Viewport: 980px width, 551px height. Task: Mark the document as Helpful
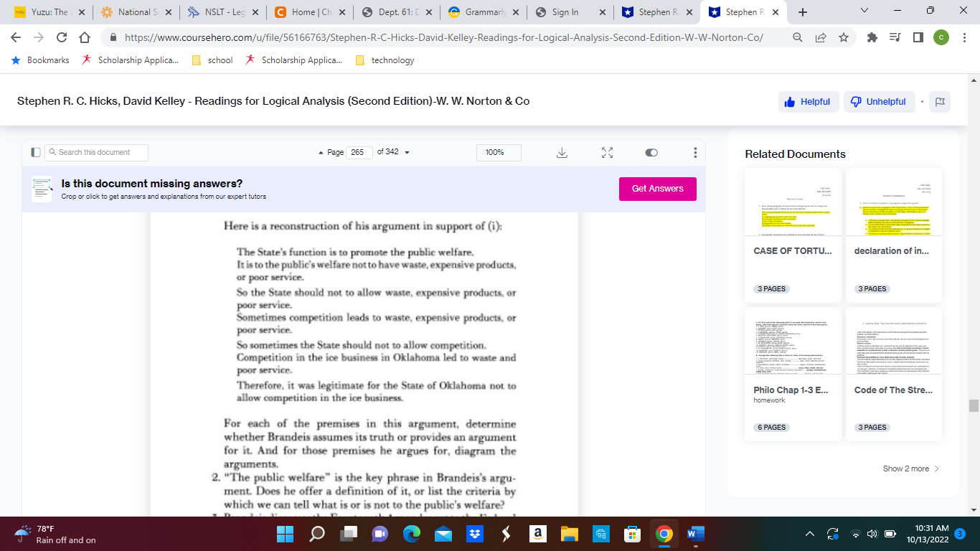pyautogui.click(x=809, y=101)
